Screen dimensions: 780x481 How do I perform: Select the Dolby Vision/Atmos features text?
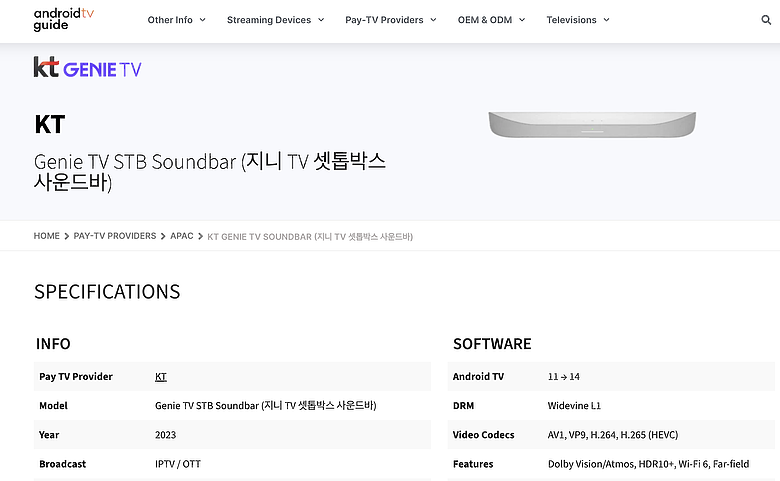(x=648, y=464)
